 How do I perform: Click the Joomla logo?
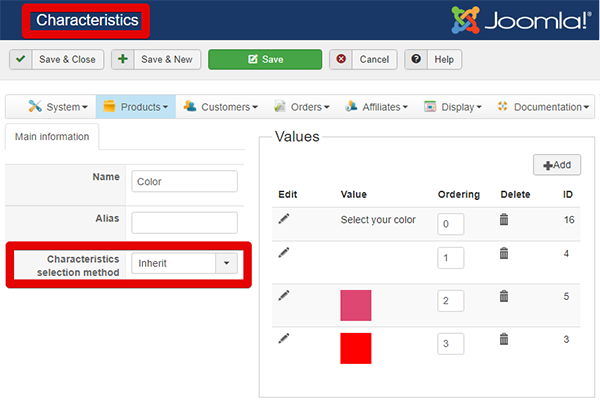(518, 21)
